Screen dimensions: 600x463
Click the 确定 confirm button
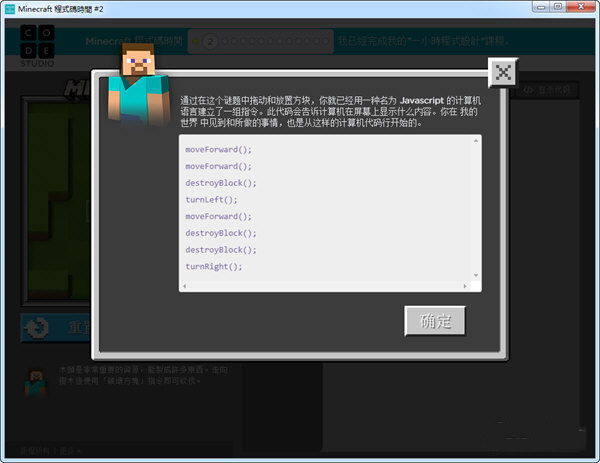[x=435, y=321]
